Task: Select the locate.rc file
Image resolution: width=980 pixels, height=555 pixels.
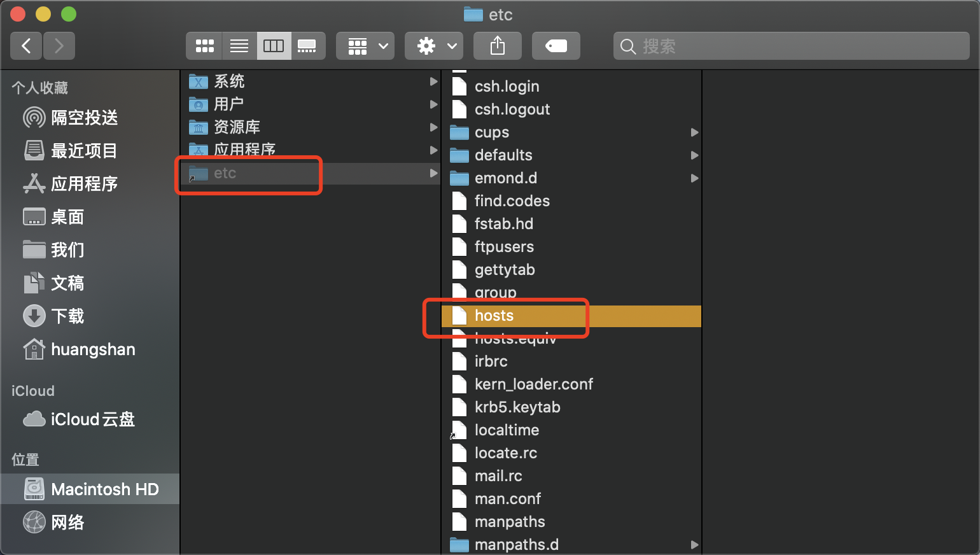Action: (x=571, y=453)
